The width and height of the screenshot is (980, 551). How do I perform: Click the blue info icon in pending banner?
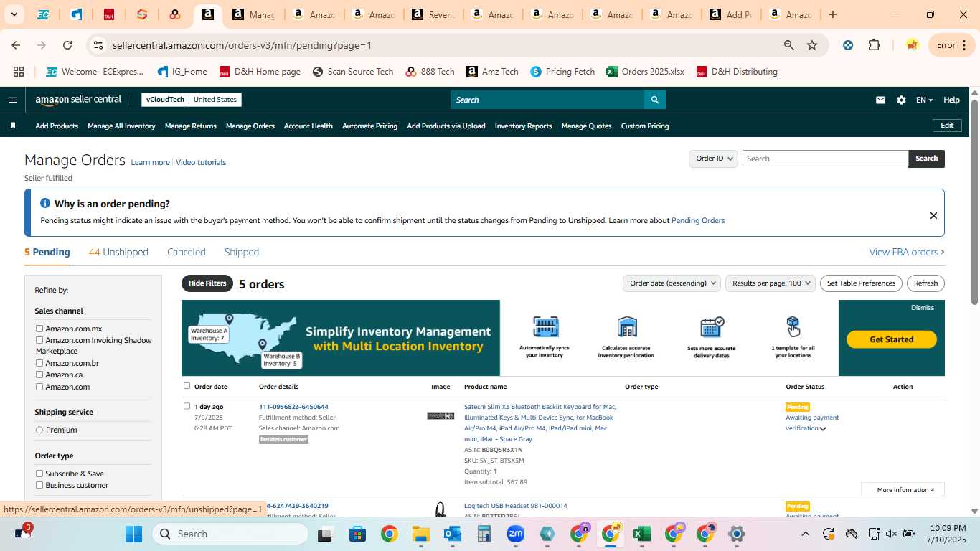pyautogui.click(x=45, y=204)
